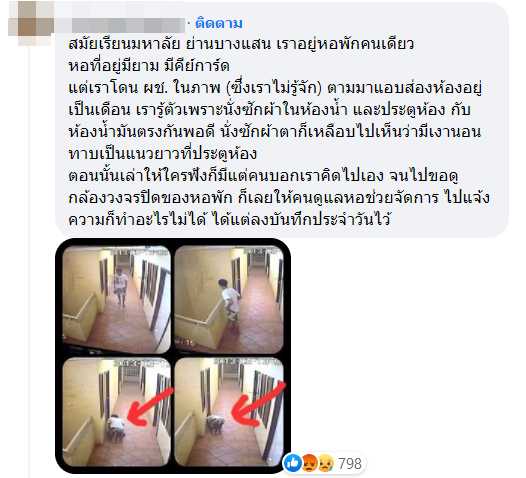Click the crouching man in bottom-right frame
Viewport: 526px width, 478px height.
pyautogui.click(x=215, y=424)
